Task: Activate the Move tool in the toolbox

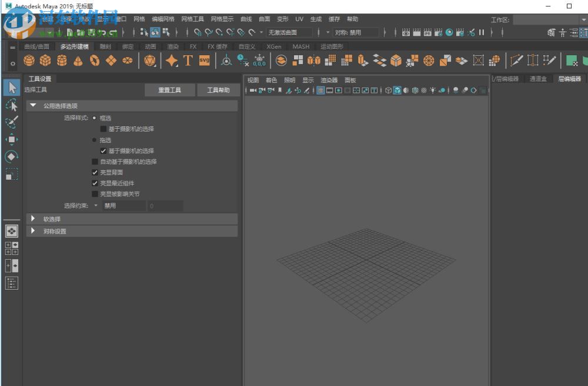Action: [11, 139]
